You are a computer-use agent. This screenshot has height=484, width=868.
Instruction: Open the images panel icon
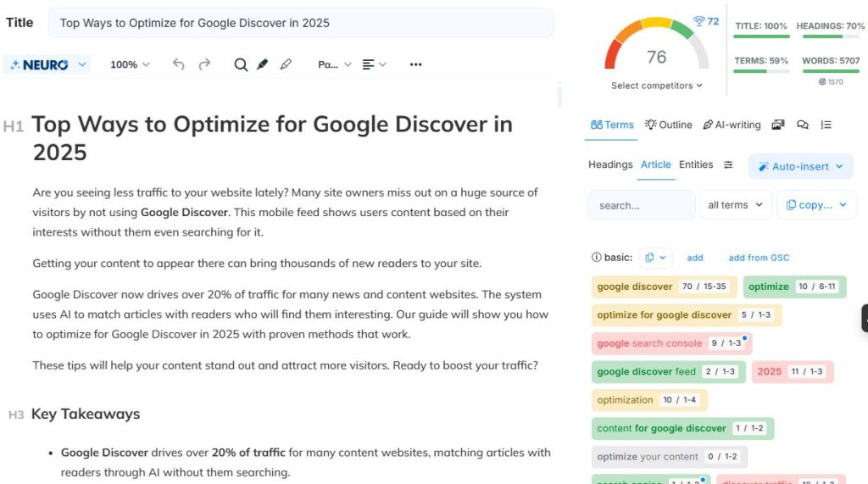click(778, 125)
